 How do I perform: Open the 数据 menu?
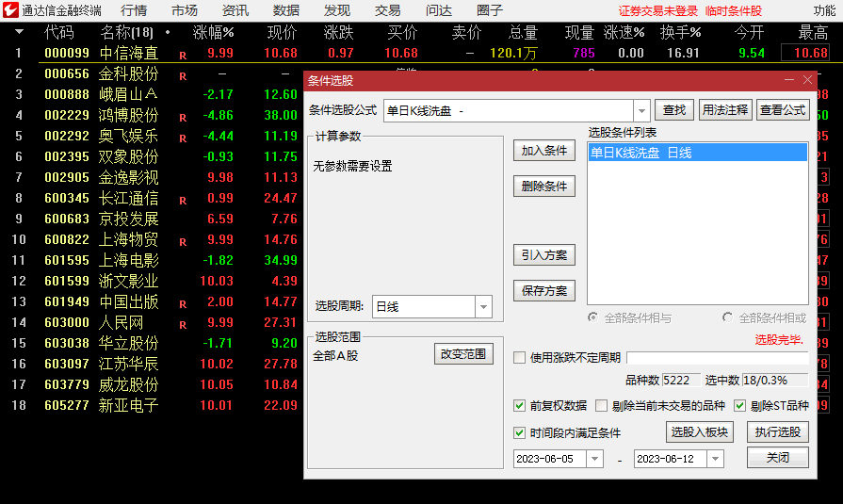(286, 10)
